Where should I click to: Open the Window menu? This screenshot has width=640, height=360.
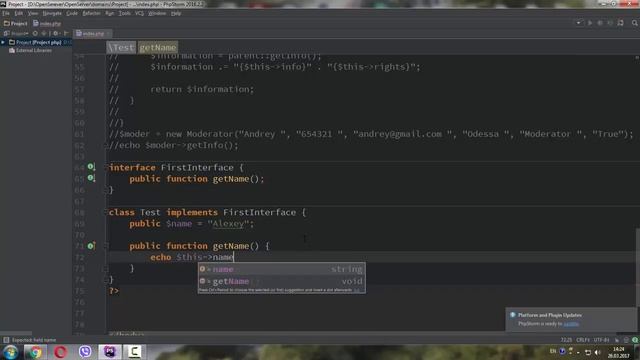click(x=157, y=13)
